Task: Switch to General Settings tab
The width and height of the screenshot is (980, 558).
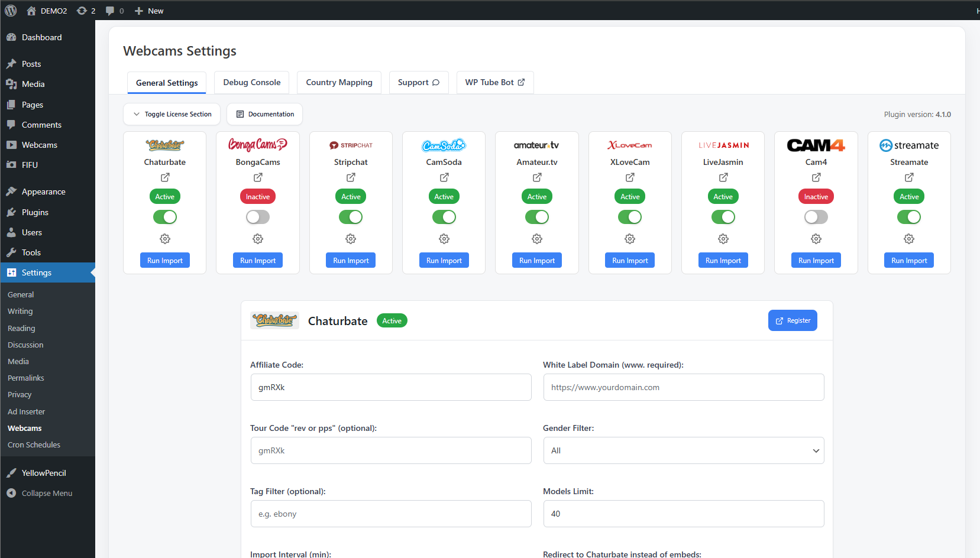Action: point(167,83)
